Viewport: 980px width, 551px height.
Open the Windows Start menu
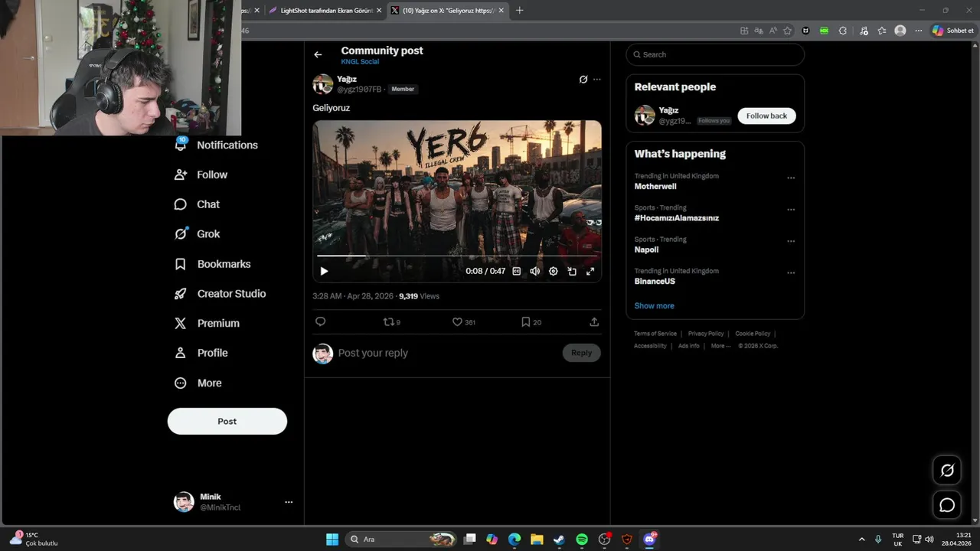click(x=332, y=540)
